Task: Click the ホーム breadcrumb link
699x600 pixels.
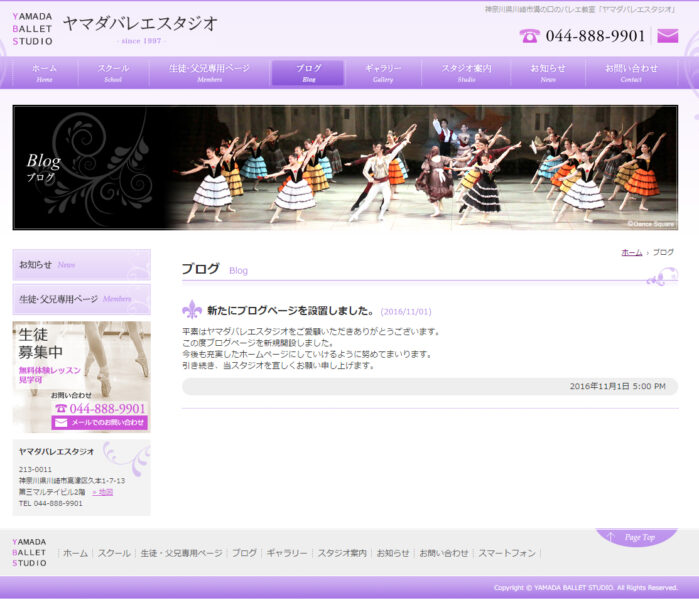Action: click(632, 252)
